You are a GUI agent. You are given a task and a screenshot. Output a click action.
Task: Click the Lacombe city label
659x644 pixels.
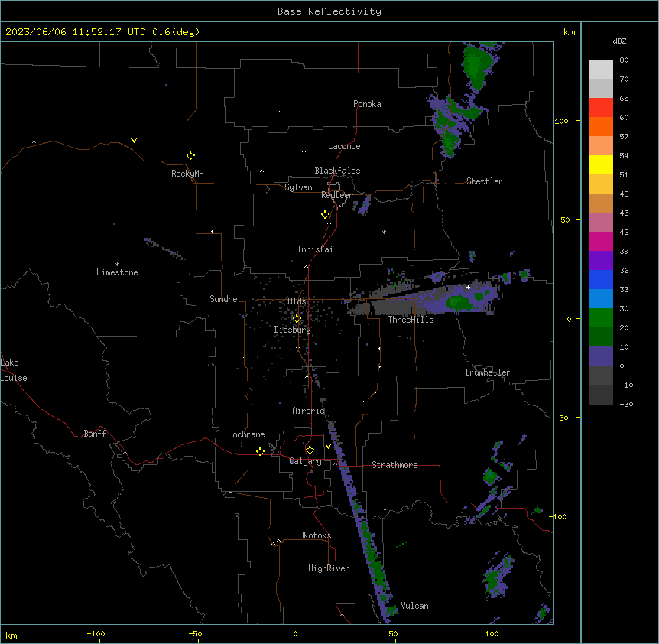tap(344, 146)
